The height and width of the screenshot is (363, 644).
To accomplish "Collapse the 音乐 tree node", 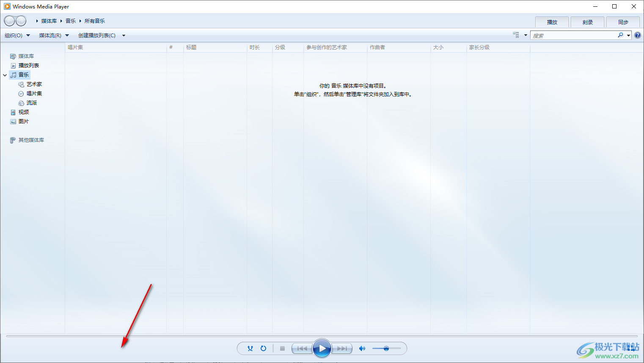I will point(5,75).
